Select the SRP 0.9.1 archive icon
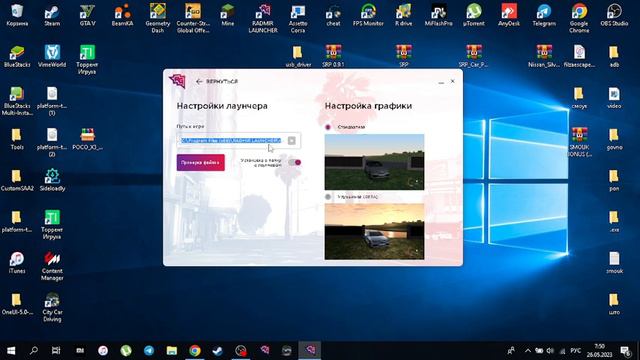 tap(333, 56)
